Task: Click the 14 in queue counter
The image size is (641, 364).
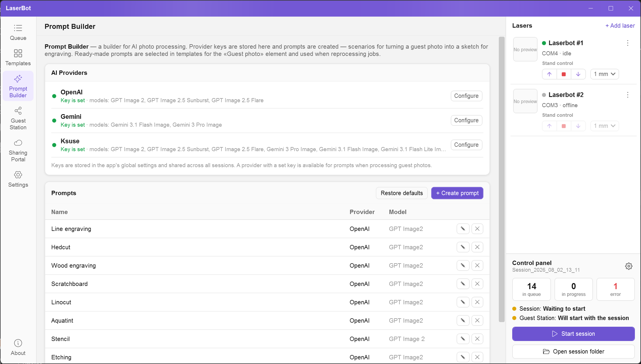Action: (x=532, y=289)
